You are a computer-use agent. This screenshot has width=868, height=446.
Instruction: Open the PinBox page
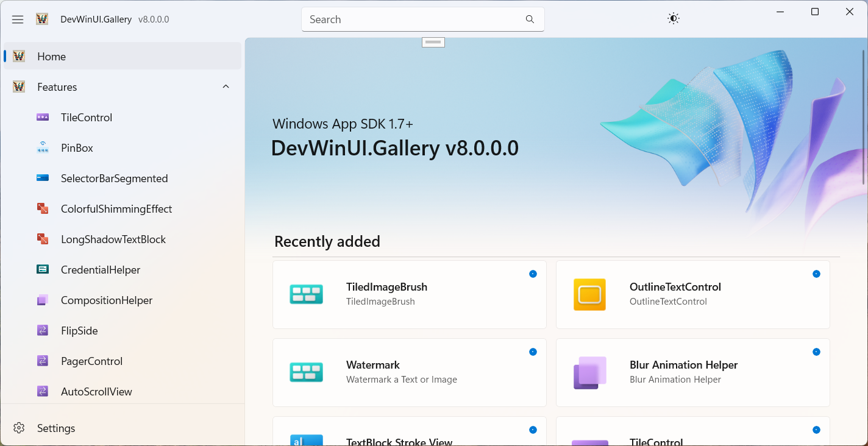point(122,148)
